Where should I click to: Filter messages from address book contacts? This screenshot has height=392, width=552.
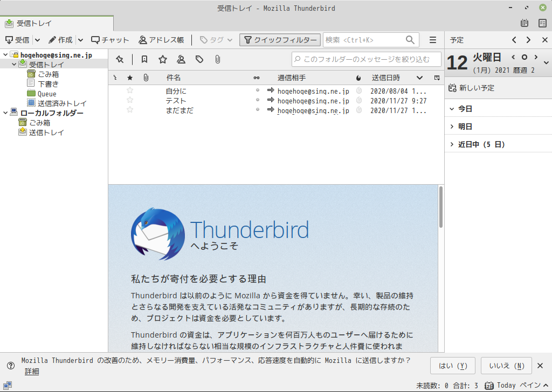[181, 59]
